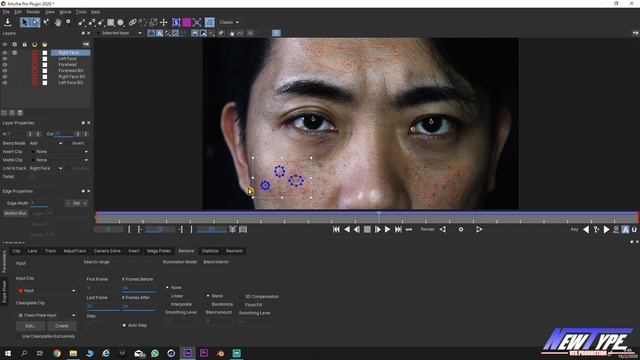640x360 pixels.
Task: Open the Tools menu
Action: point(81,12)
